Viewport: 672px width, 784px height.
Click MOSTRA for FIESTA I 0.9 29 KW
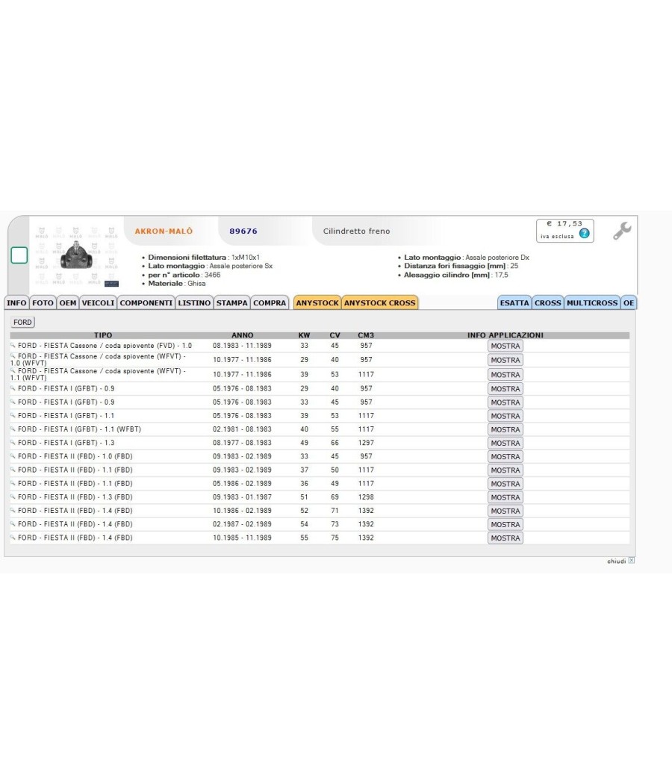tap(505, 388)
